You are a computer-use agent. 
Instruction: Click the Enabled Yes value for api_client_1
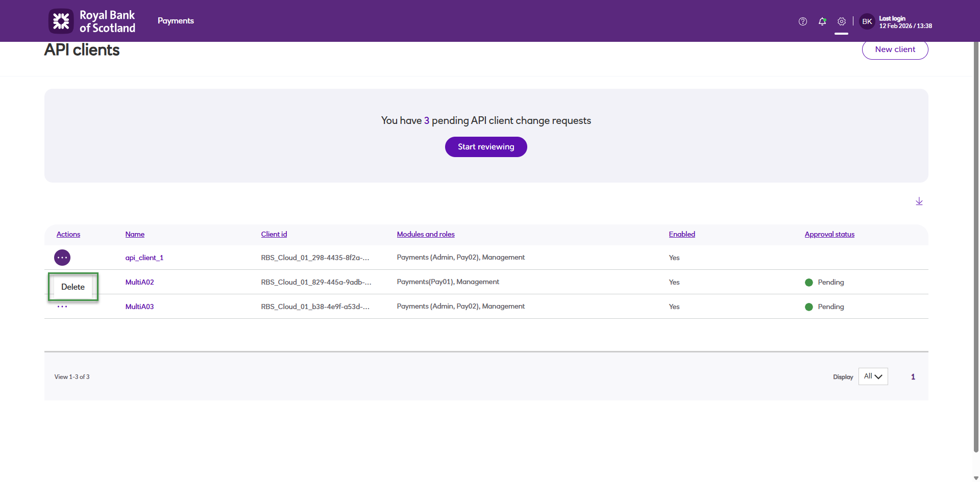coord(674,258)
